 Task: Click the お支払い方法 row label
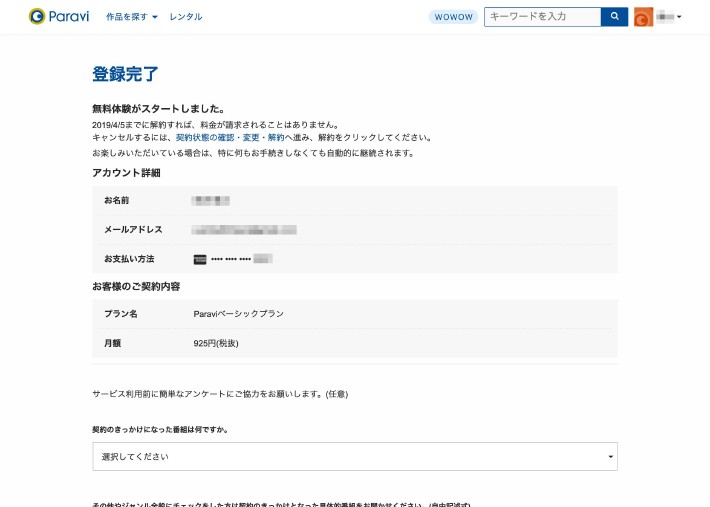coord(129,259)
